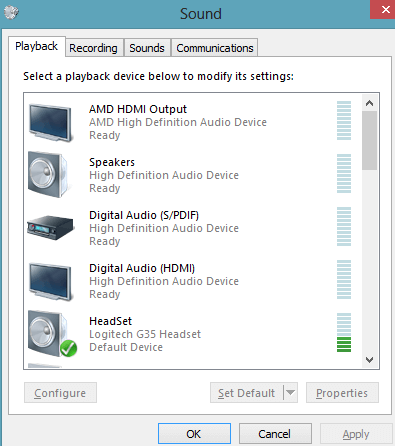
Task: Select the 'HeadSet' device name
Action: click(x=111, y=321)
